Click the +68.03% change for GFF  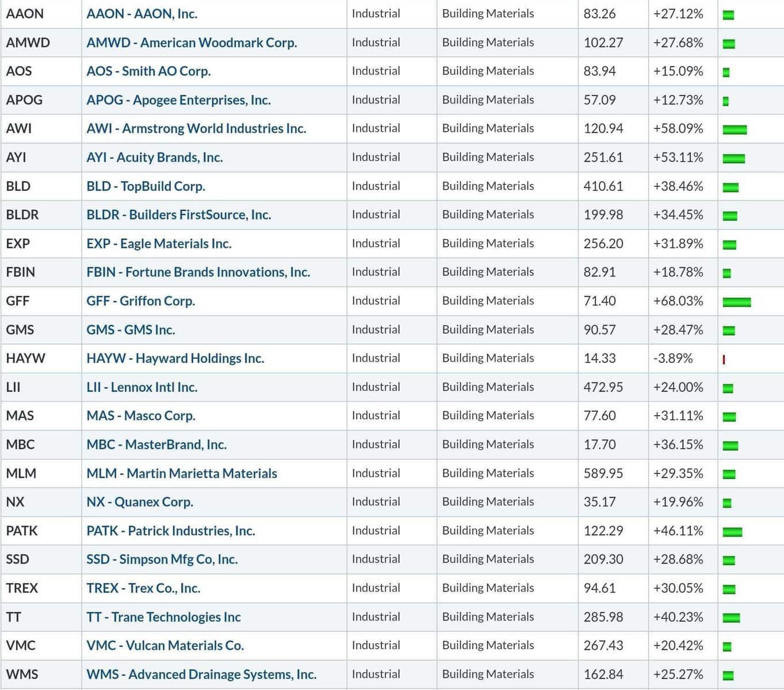(x=678, y=301)
